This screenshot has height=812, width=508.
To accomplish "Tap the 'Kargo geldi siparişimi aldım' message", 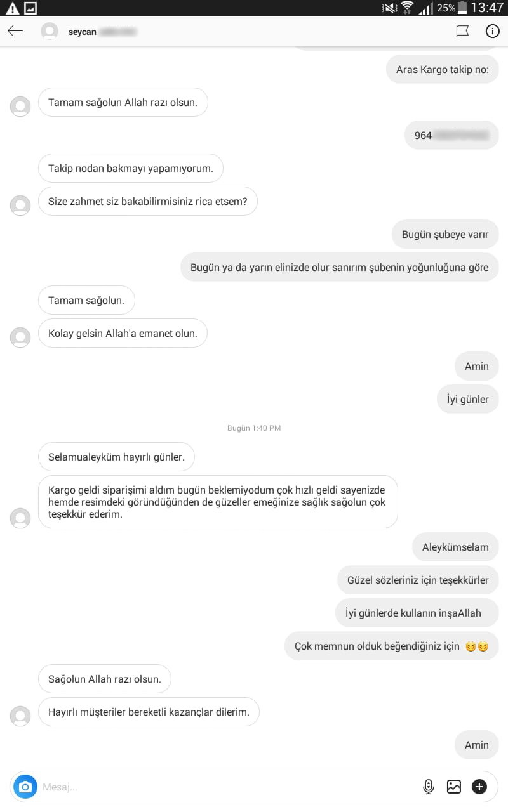I will pos(218,502).
